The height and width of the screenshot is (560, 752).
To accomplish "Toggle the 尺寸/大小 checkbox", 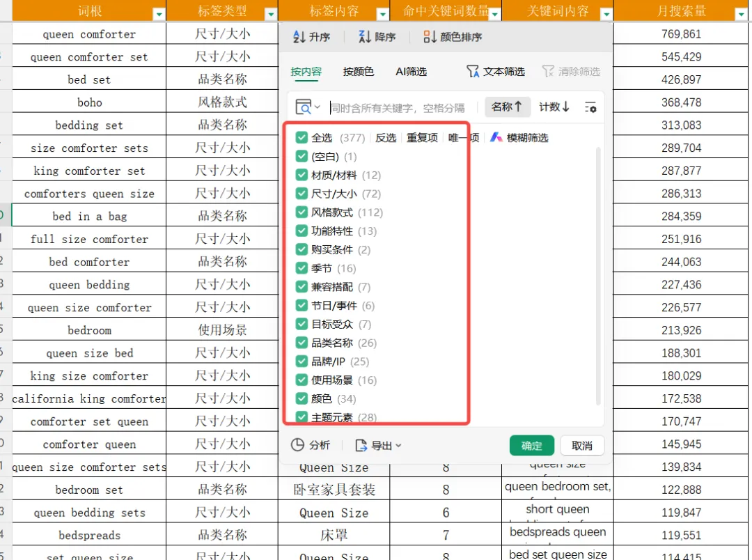I will [301, 194].
